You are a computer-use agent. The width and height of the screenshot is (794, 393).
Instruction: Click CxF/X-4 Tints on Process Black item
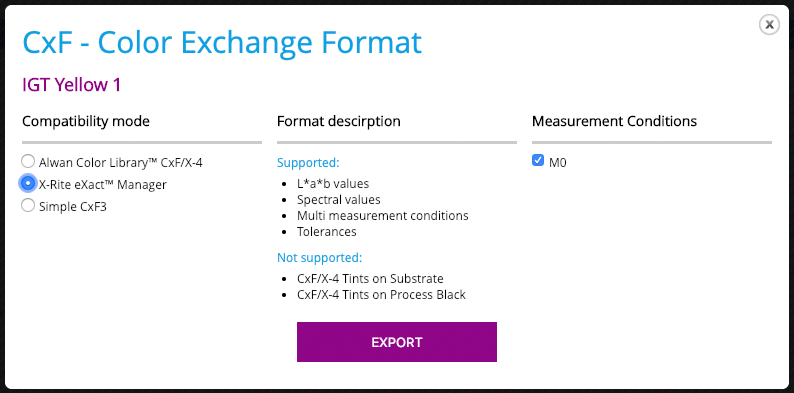pos(381,295)
